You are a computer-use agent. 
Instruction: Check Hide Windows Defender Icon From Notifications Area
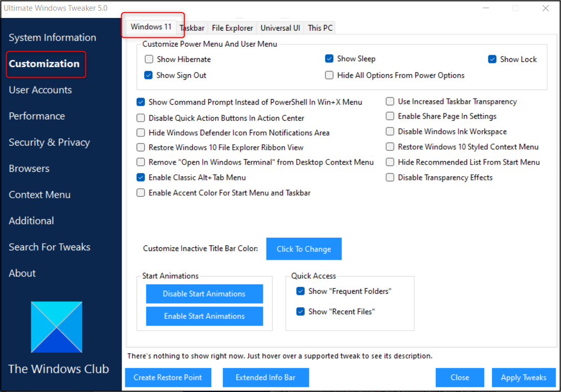(x=141, y=133)
